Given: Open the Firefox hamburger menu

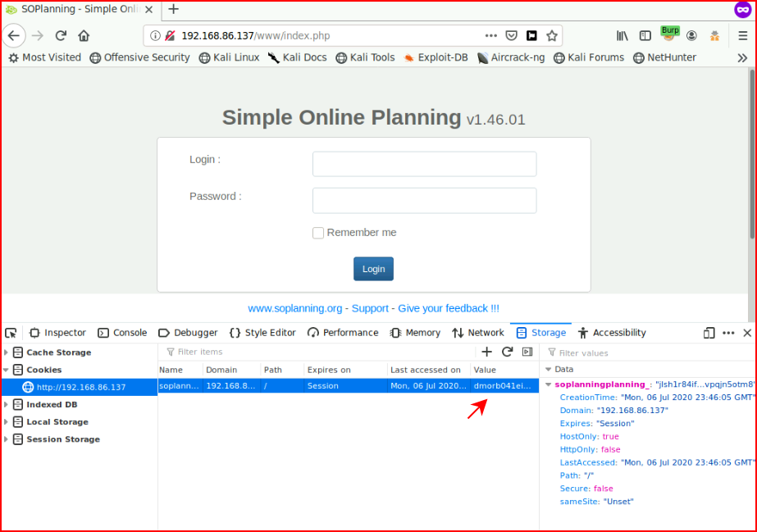Looking at the screenshot, I should pyautogui.click(x=743, y=36).
